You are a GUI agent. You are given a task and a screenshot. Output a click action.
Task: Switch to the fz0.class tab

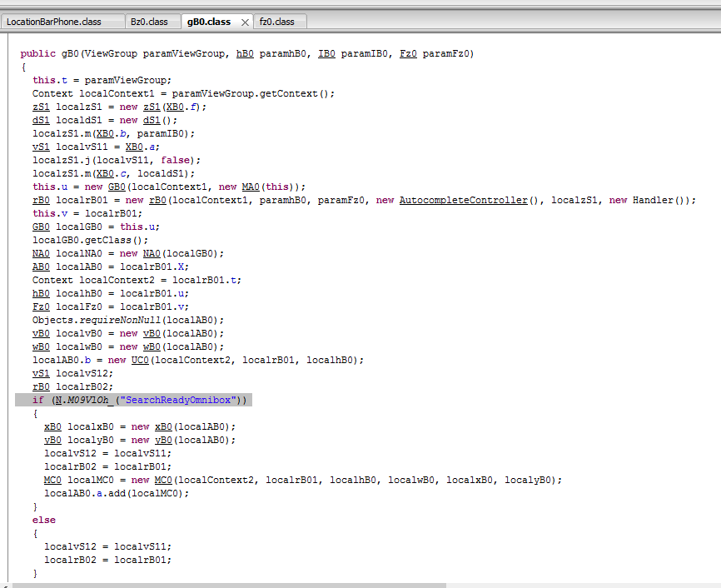tap(276, 22)
